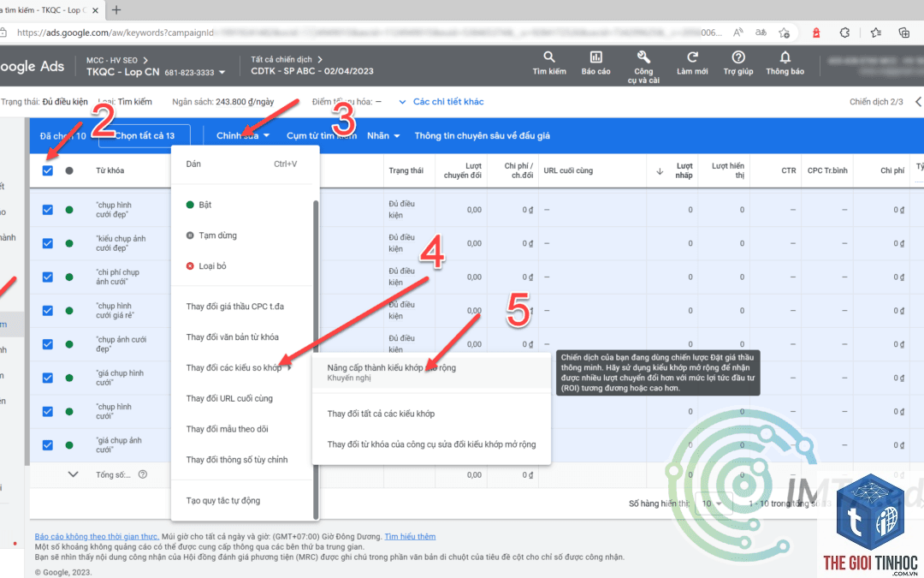Click the Chỉnh sửa menu scrollbar
The image size is (924, 578).
[316, 360]
